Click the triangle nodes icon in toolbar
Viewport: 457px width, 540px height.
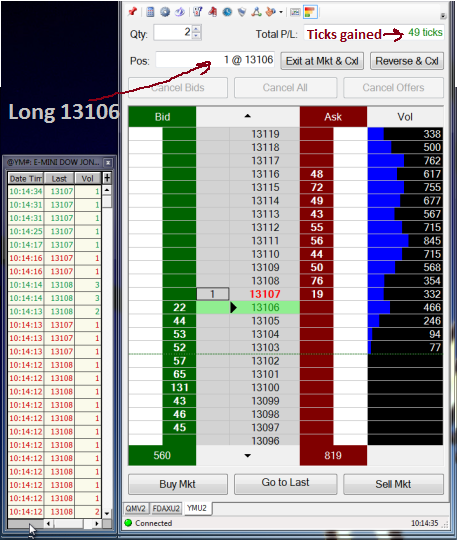point(256,12)
